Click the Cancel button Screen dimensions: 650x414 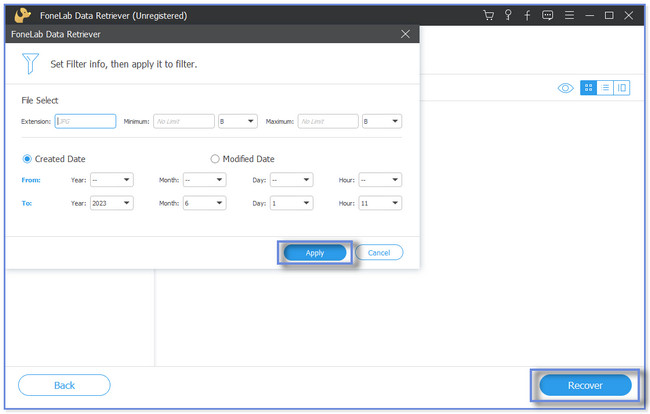379,252
